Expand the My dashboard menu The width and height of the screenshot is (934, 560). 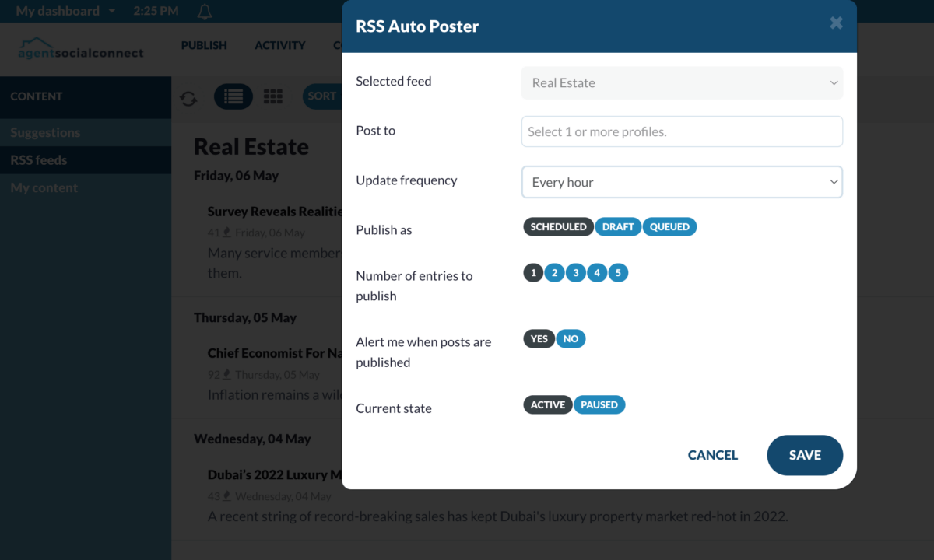65,11
